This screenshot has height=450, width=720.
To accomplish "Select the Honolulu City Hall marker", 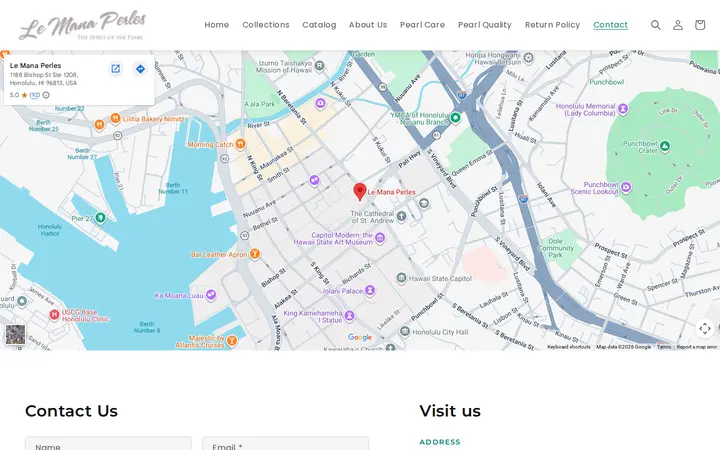I will pyautogui.click(x=405, y=331).
